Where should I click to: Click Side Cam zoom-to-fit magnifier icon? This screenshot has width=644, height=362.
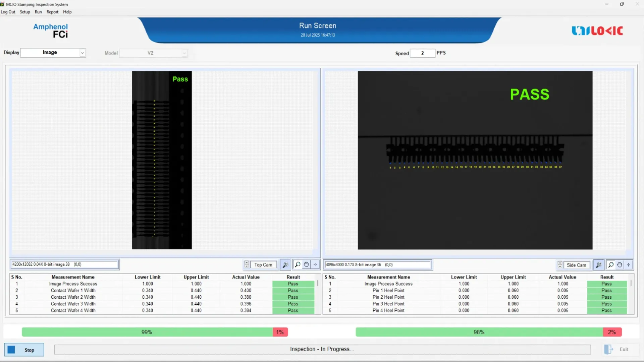point(598,265)
